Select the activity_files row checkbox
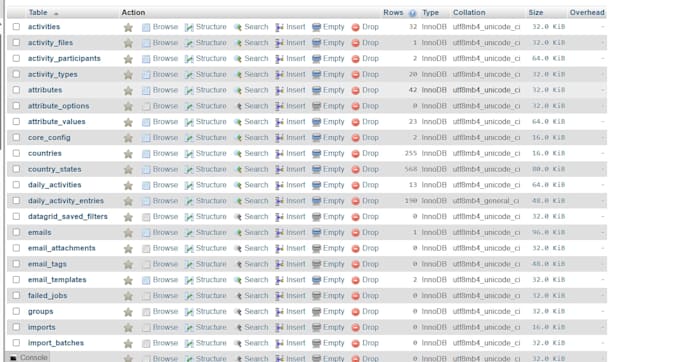The width and height of the screenshot is (680, 362). pos(16,42)
